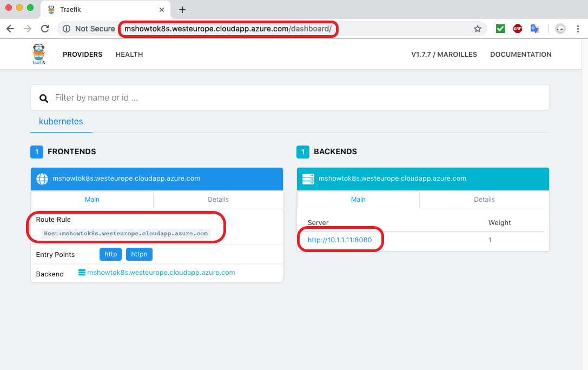
Task: Open a new browser tab
Action: coord(182,10)
